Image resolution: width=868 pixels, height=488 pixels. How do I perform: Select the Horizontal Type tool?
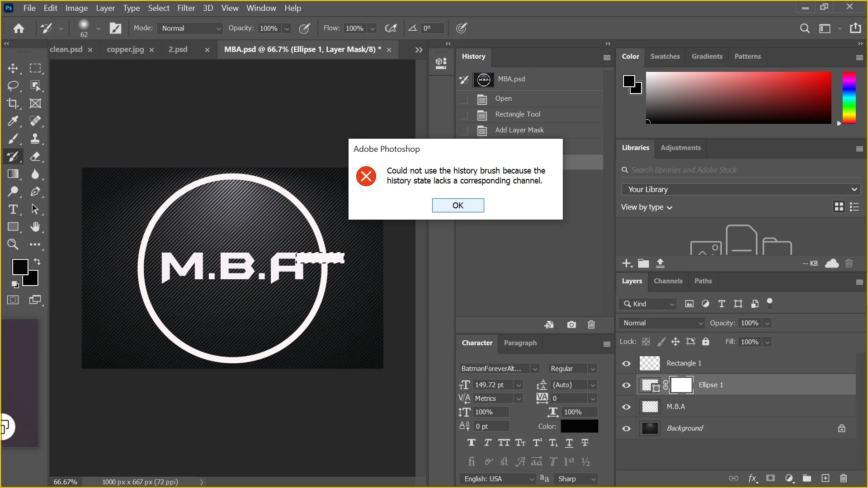click(x=13, y=209)
